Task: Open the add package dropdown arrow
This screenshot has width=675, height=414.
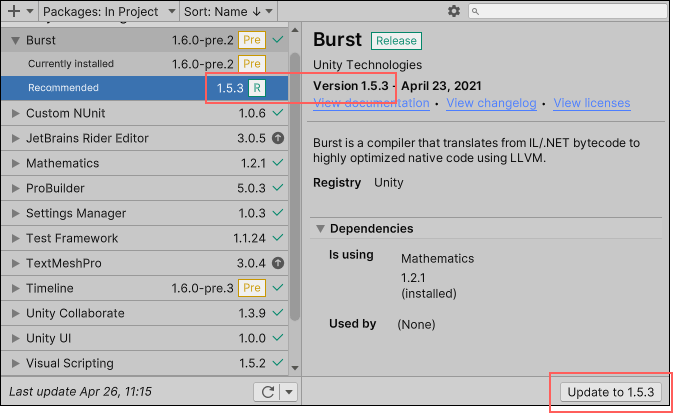Action: (x=30, y=11)
